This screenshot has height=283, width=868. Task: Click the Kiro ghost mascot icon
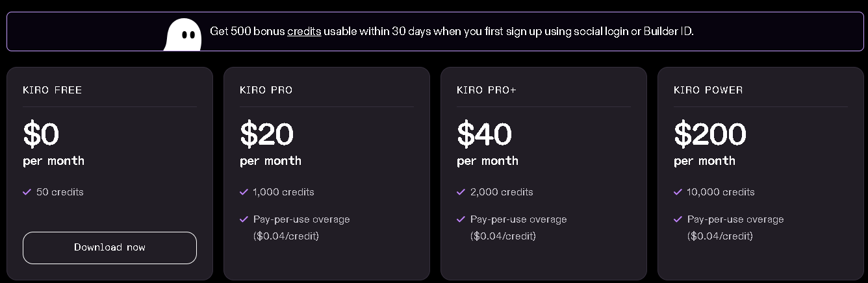click(x=183, y=34)
